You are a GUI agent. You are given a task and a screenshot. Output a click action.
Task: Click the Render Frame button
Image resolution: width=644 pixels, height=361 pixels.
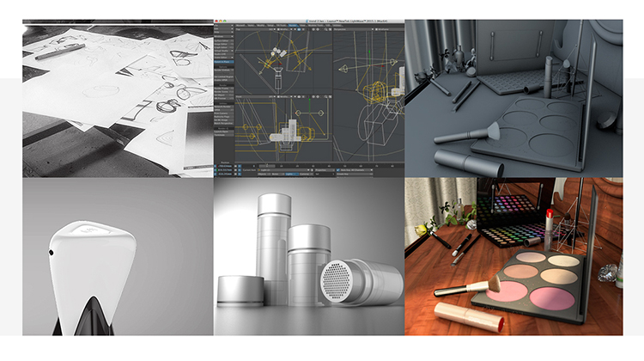(x=223, y=89)
